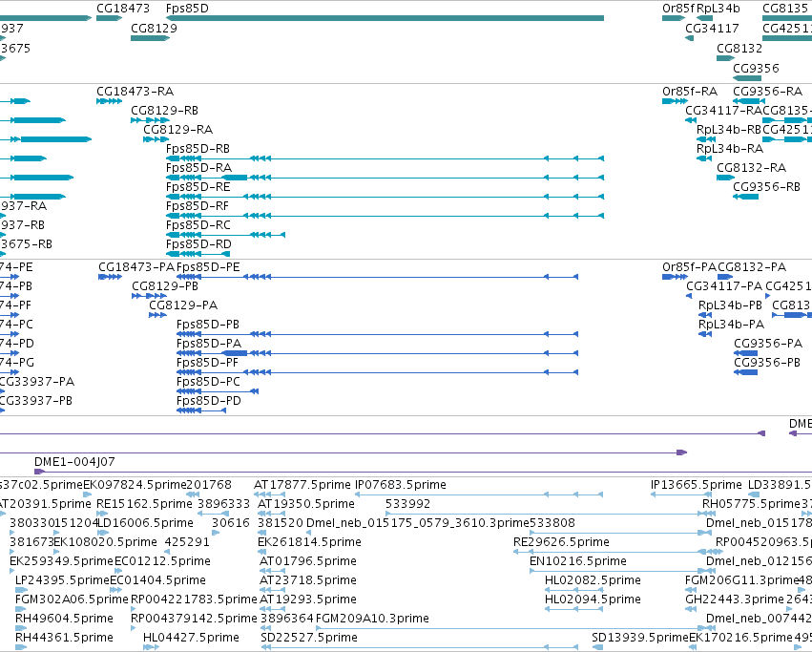This screenshot has width=812, height=652.
Task: Click the Or85f gene label
Action: (677, 9)
